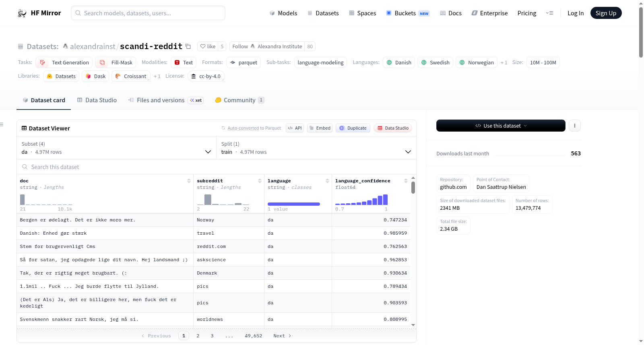The width and height of the screenshot is (644, 345).
Task: Click the search magnifier in dataset search
Action: click(x=25, y=167)
